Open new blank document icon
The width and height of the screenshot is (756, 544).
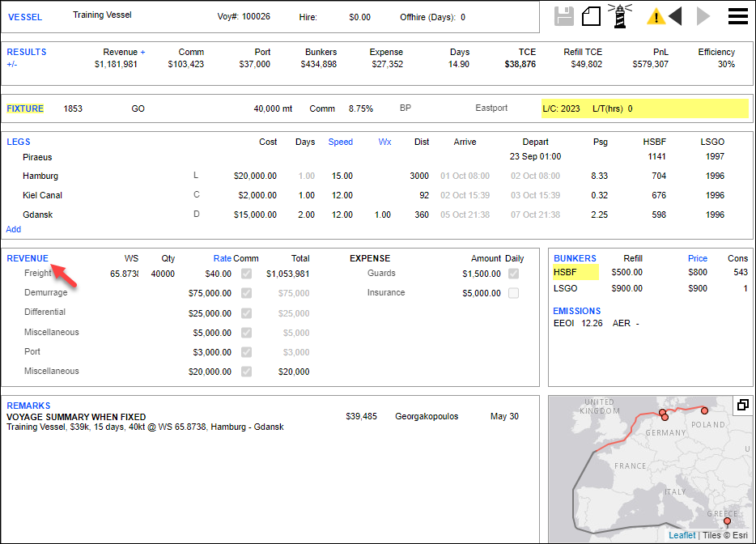pyautogui.click(x=592, y=16)
